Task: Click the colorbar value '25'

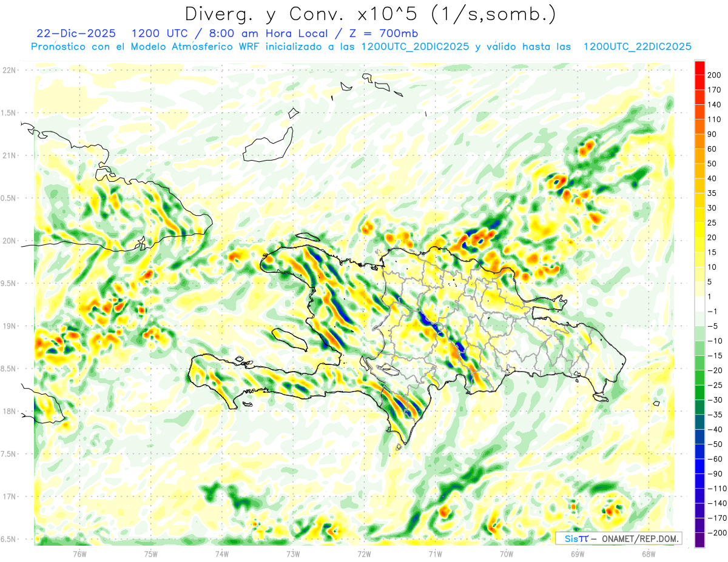Action: tap(712, 223)
